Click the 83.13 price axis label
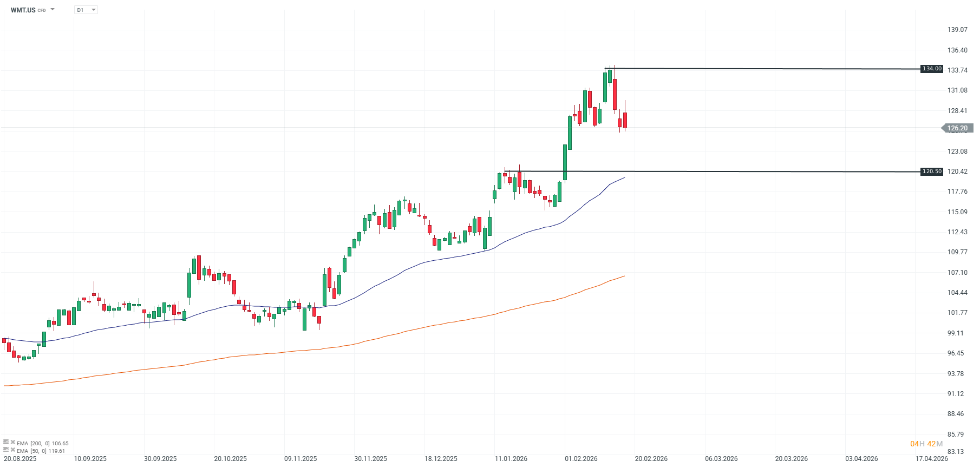The image size is (980, 468). tap(956, 452)
